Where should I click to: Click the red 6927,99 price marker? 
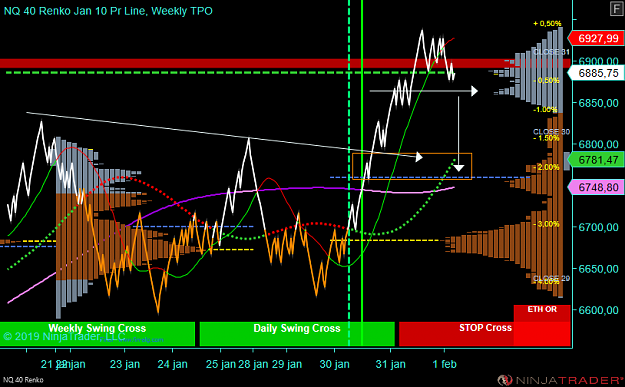pyautogui.click(x=596, y=38)
